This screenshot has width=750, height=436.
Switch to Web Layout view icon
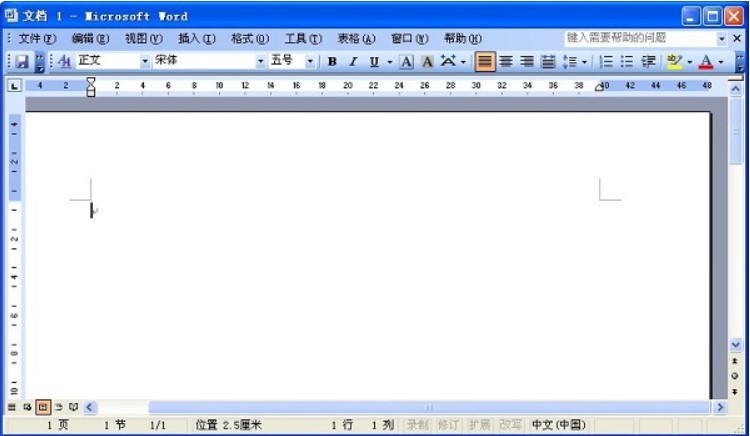(27, 407)
